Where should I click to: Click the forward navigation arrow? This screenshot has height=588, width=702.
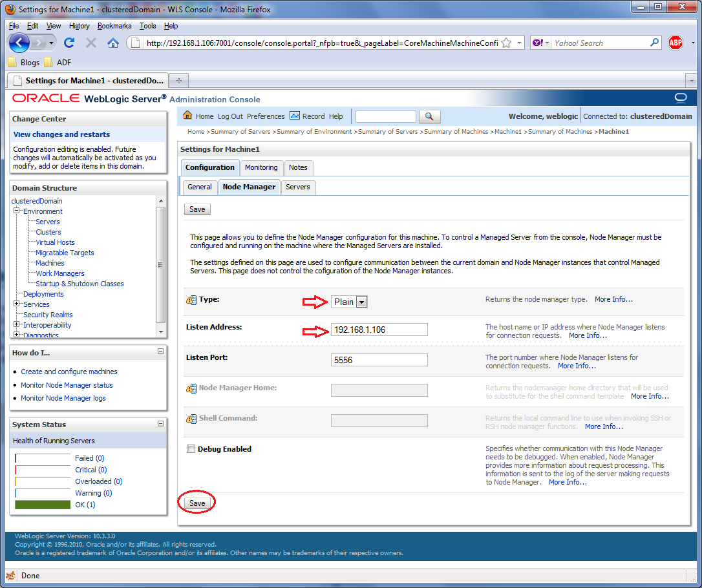click(39, 43)
